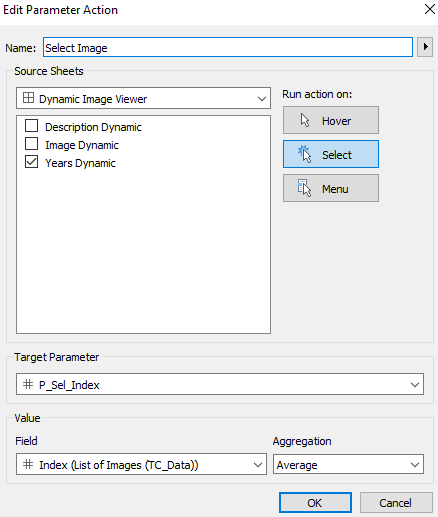Open the Aggregation Average dropdown
Viewport: 438px width, 517px height.
coord(348,464)
